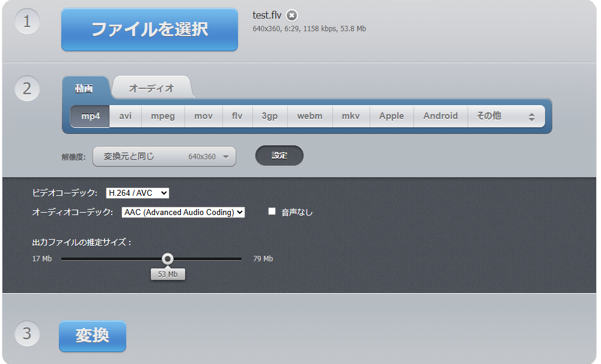Click the 変換 convert button

coord(92,336)
